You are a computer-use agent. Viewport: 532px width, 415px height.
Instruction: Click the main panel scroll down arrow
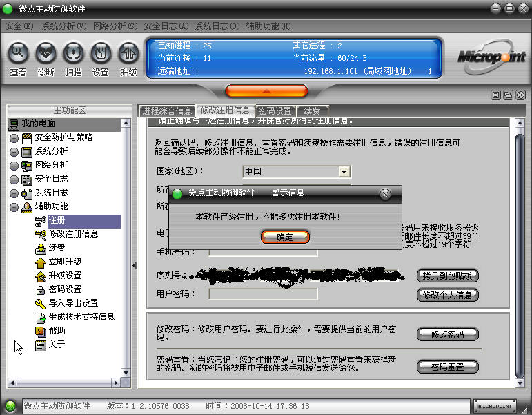click(520, 383)
